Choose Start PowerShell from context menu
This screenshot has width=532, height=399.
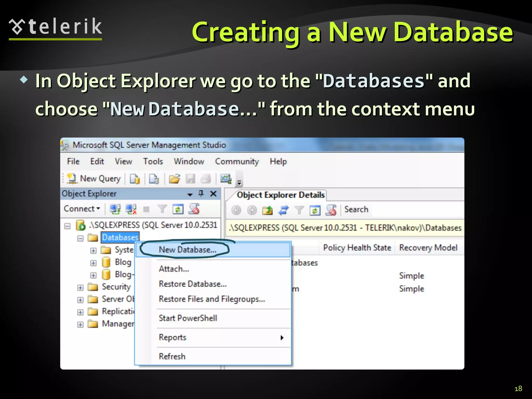click(213, 318)
